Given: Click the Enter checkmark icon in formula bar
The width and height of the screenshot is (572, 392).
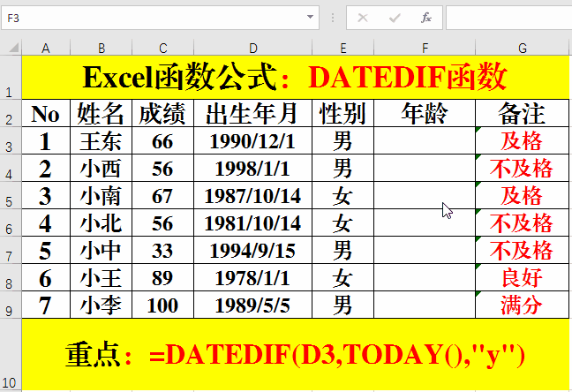Looking at the screenshot, I should pos(395,18).
